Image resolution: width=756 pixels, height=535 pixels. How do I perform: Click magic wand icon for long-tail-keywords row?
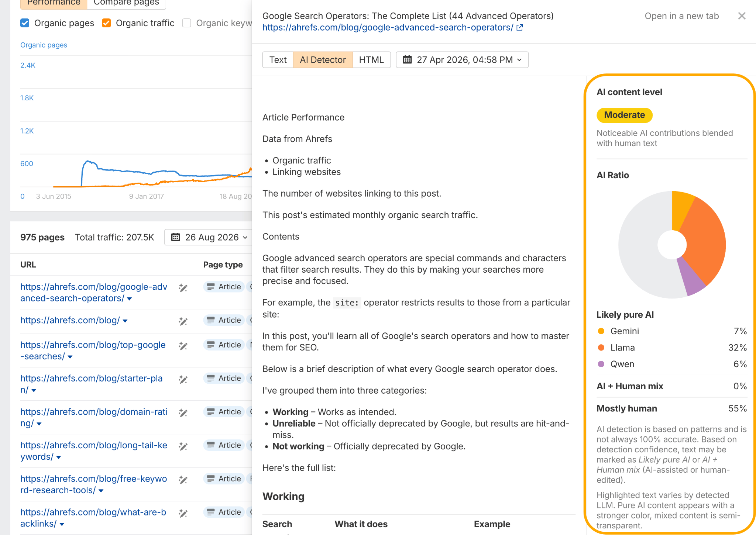click(x=183, y=446)
